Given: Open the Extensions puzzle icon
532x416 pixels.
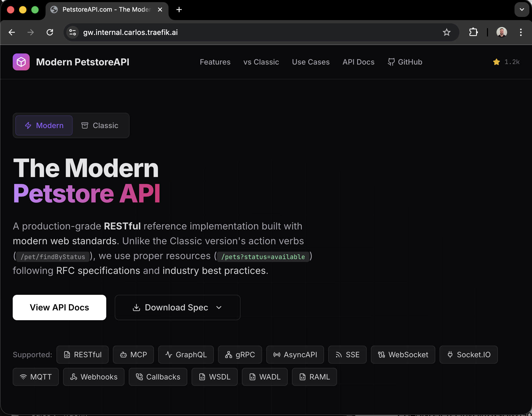Looking at the screenshot, I should 473,32.
